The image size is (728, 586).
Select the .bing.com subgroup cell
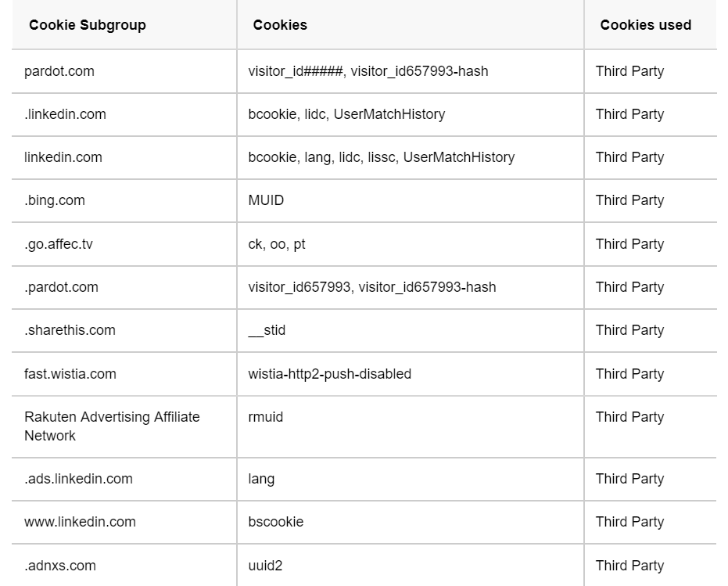point(55,200)
